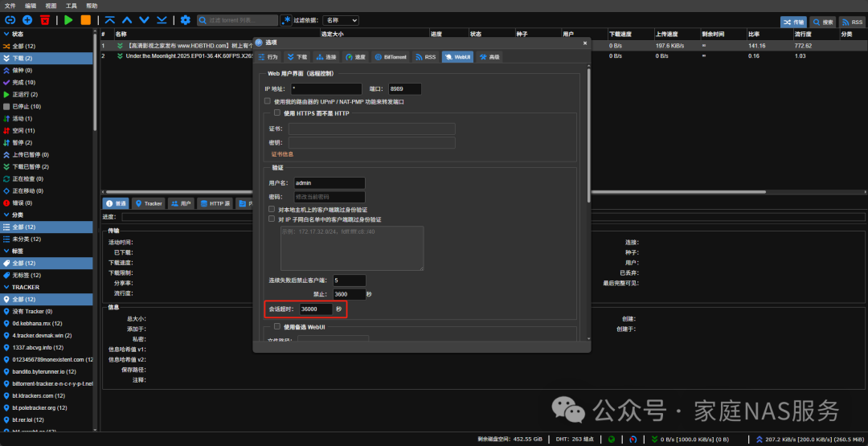Open the 用户 peers detail tab
The width and height of the screenshot is (868, 446).
181,203
